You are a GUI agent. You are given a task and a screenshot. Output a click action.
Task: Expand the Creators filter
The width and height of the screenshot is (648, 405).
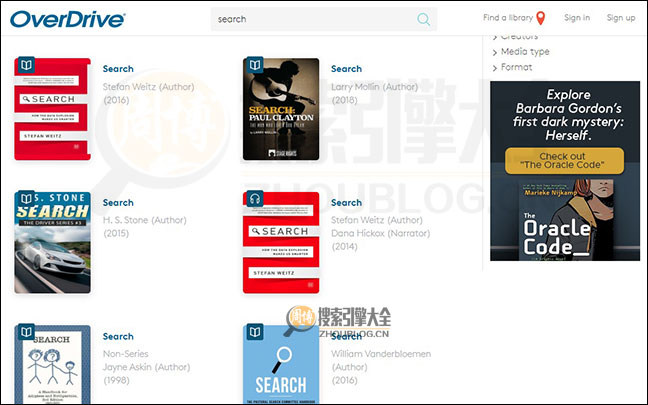[x=518, y=37]
